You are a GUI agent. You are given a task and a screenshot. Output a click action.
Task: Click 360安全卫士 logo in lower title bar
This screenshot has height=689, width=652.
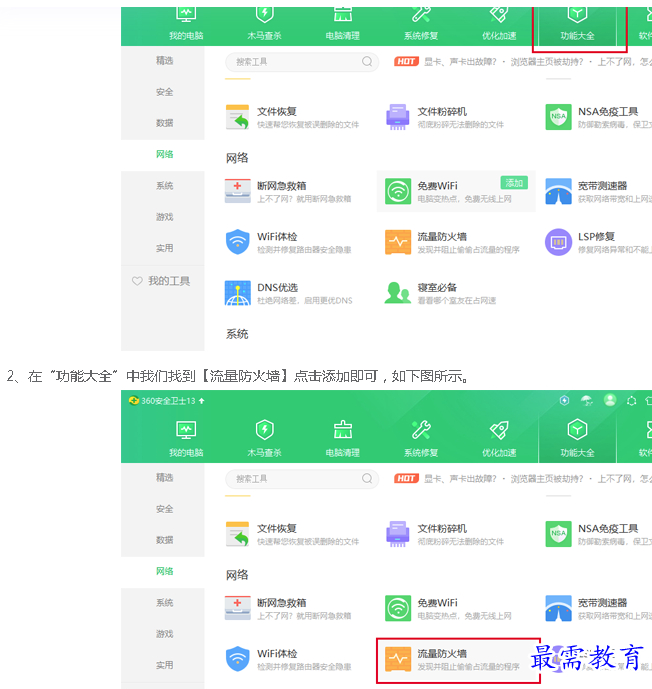point(134,401)
